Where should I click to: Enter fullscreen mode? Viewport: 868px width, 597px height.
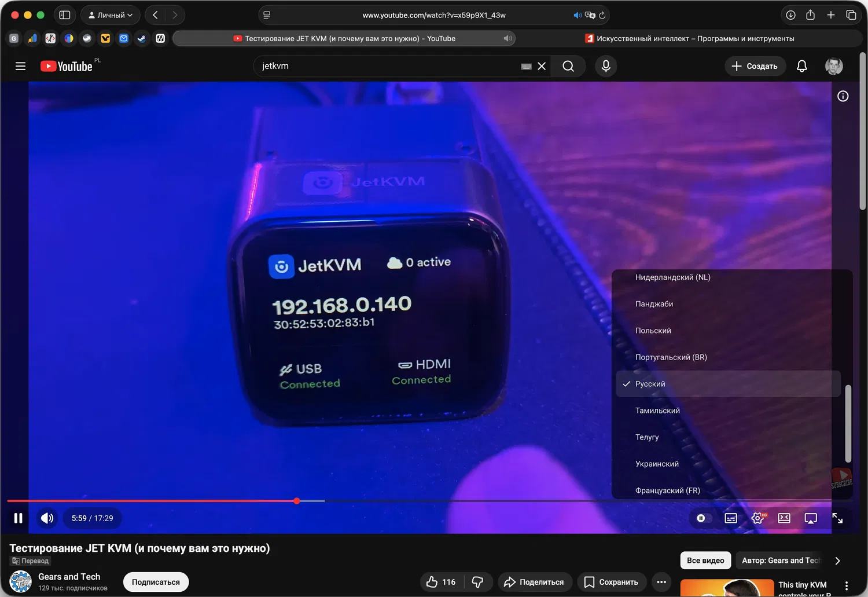pos(837,518)
